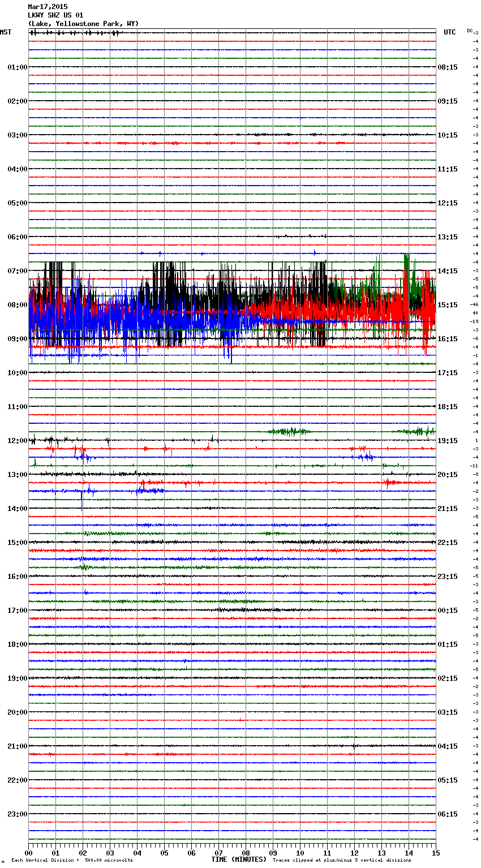Click the Each Vertical Division 500.00 microvolts note
The height and width of the screenshot is (868, 481).
tap(72, 861)
